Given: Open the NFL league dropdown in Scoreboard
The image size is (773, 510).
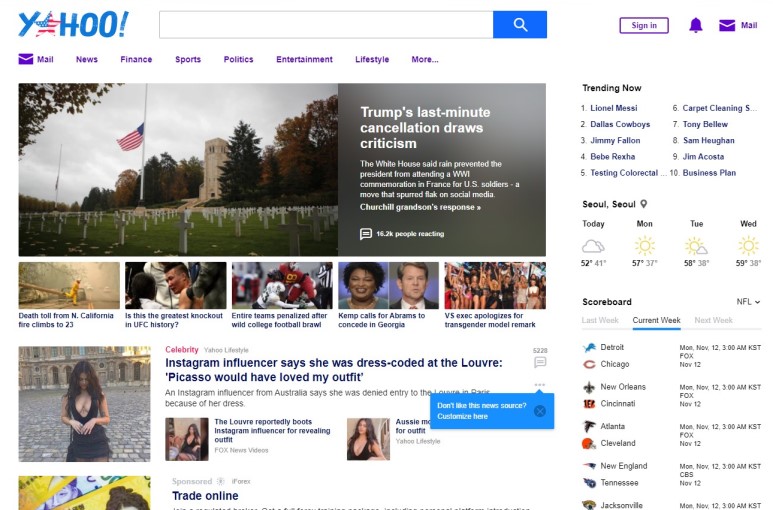Looking at the screenshot, I should point(748,302).
